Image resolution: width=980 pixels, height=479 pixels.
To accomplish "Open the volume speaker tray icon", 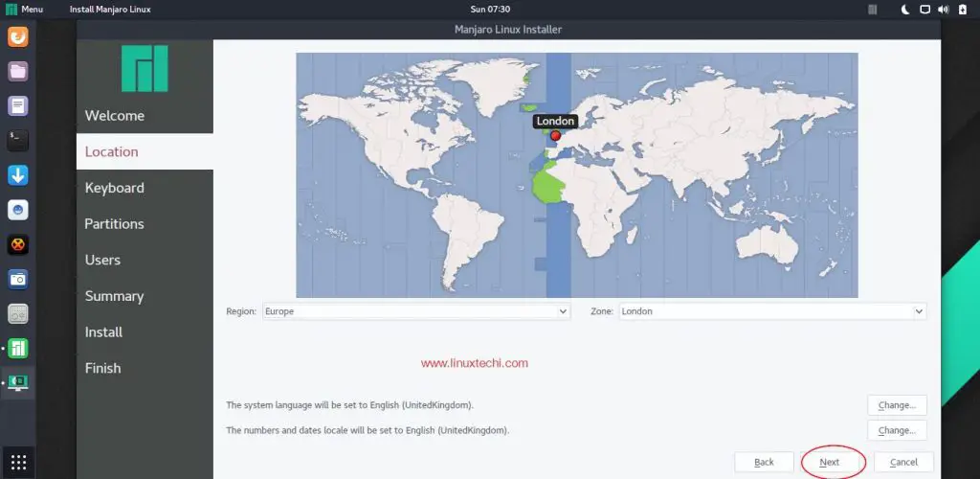I will click(x=943, y=10).
